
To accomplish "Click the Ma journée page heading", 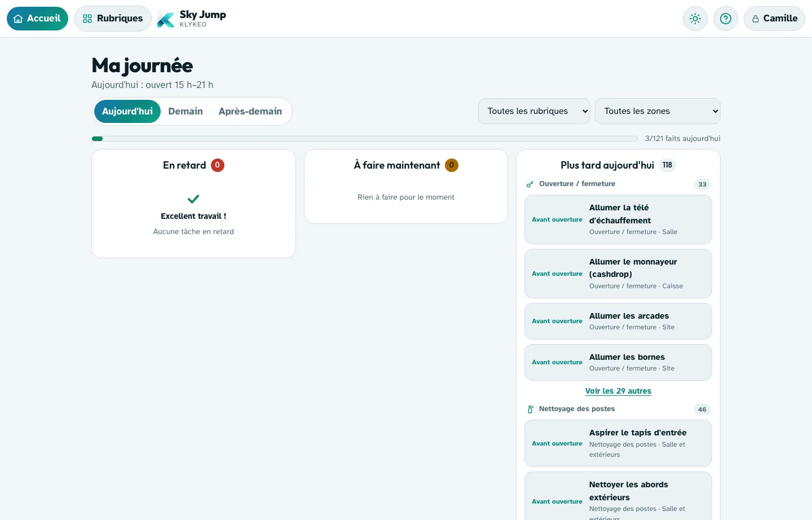I will [142, 65].
